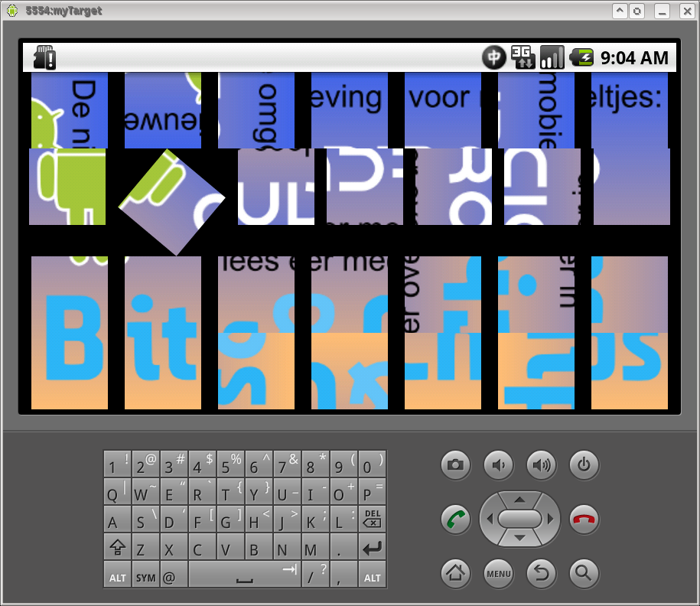Click the Android emulator title bar icon
The height and width of the screenshot is (606, 700).
click(12, 10)
